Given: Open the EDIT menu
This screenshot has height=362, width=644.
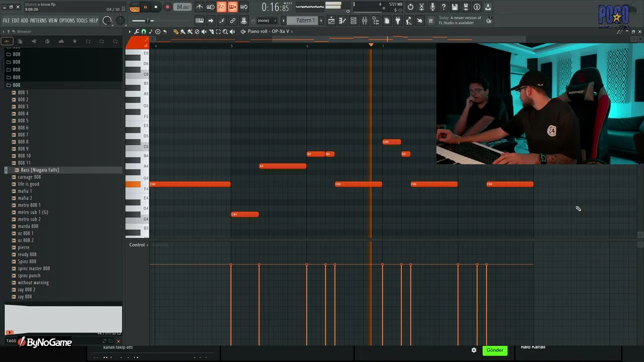Looking at the screenshot, I should (x=16, y=21).
